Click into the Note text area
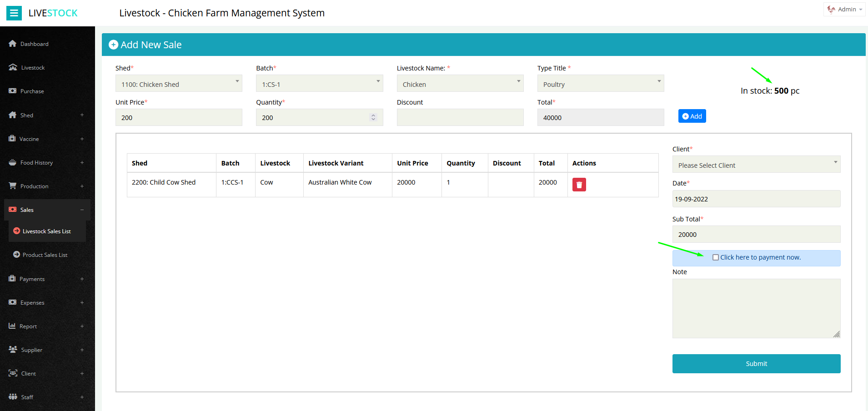 pos(756,308)
